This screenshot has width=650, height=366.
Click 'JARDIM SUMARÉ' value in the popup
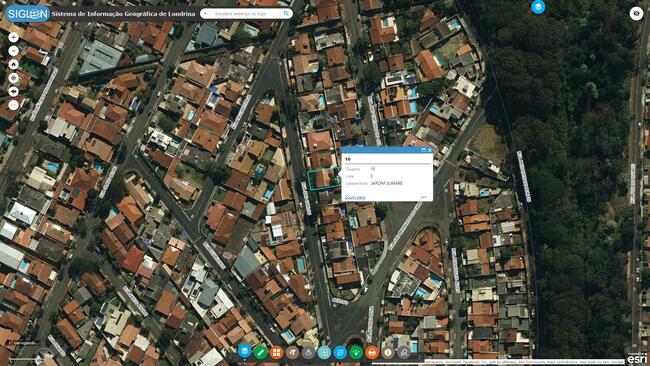click(x=386, y=183)
